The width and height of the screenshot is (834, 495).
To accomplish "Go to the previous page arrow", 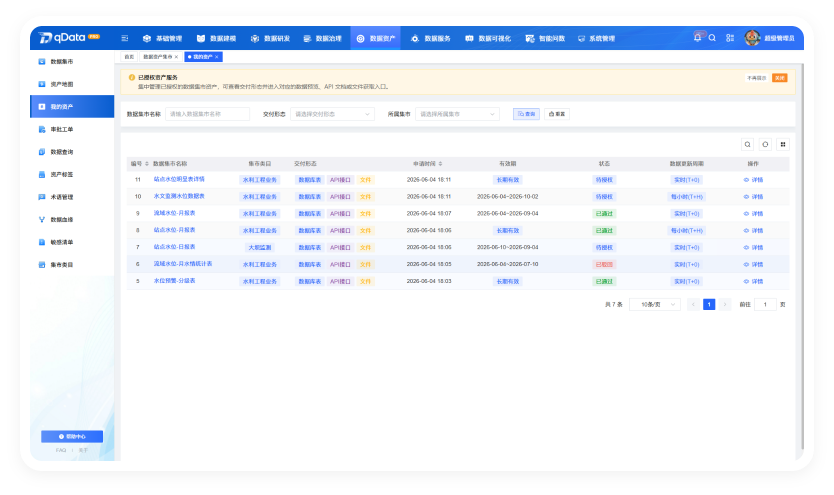I will pos(693,305).
